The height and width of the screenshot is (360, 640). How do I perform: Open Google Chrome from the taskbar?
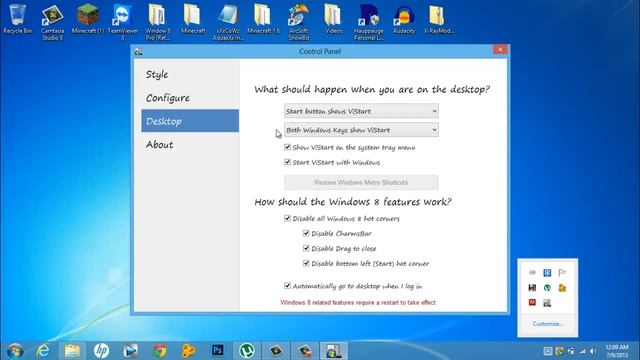point(160,351)
